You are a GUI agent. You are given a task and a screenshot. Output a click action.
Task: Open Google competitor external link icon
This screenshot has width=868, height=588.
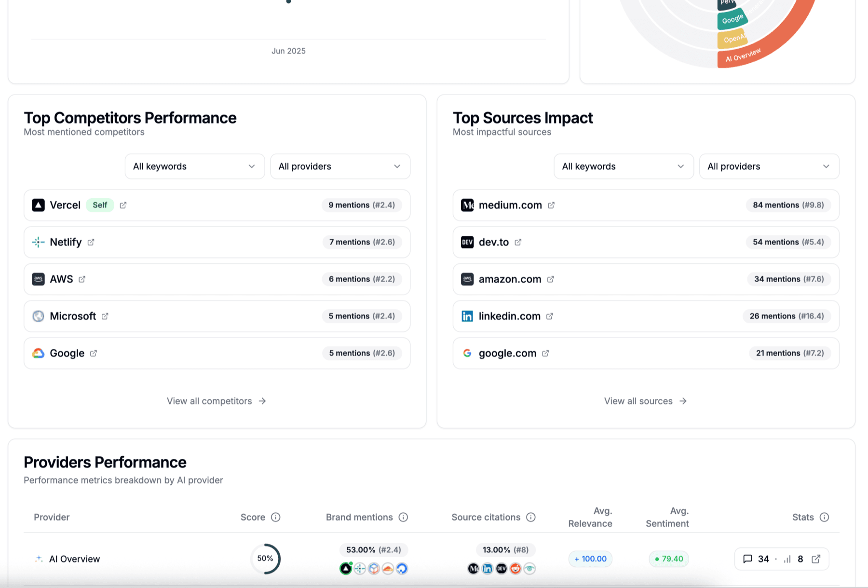coord(93,353)
